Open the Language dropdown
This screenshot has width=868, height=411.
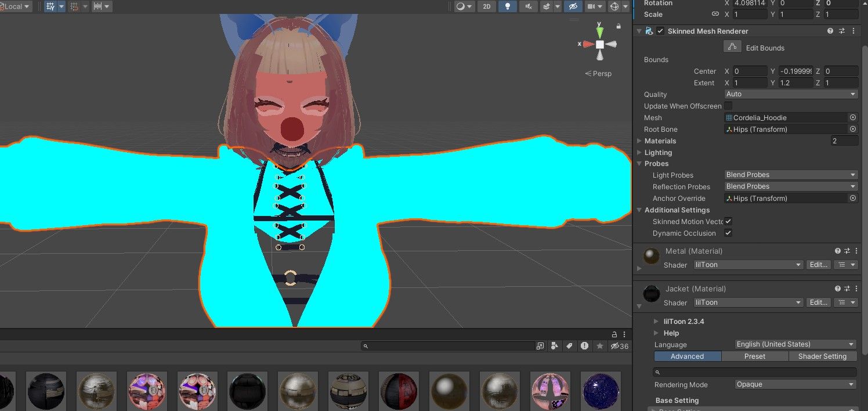point(795,344)
